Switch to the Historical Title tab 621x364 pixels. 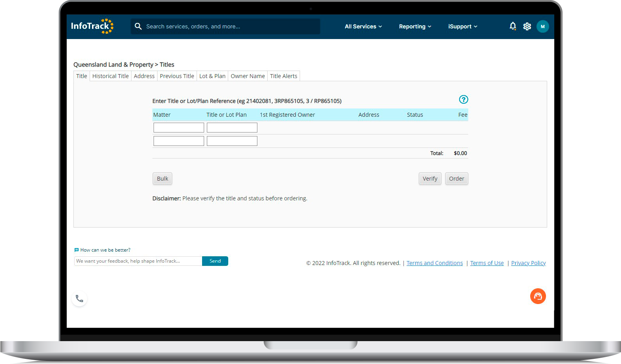click(111, 76)
